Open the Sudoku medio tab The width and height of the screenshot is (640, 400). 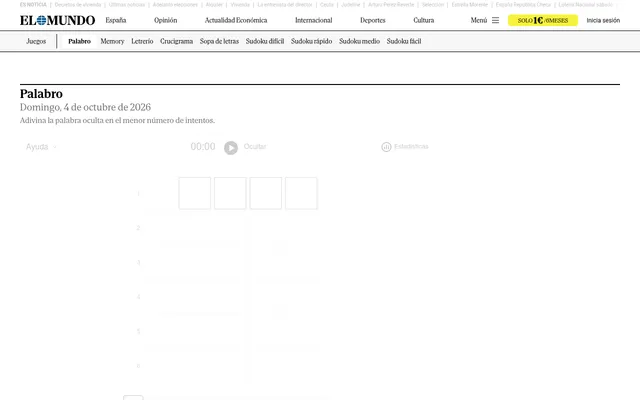click(360, 41)
